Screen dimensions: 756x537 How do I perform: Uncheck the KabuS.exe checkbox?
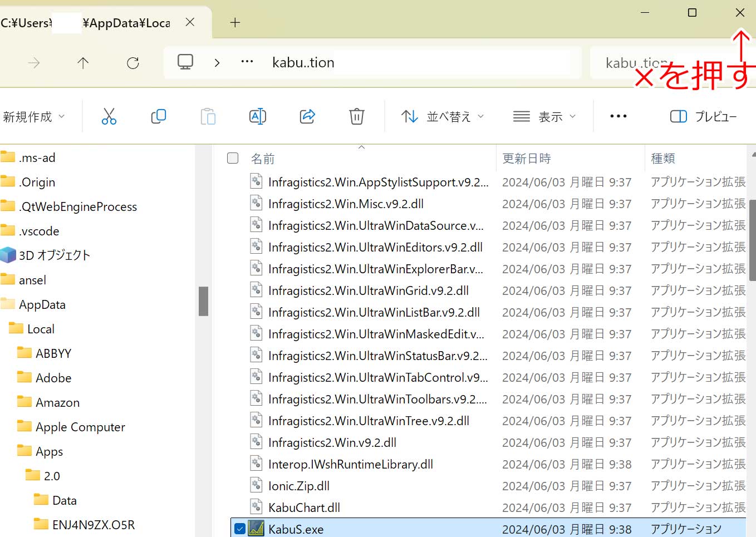240,529
